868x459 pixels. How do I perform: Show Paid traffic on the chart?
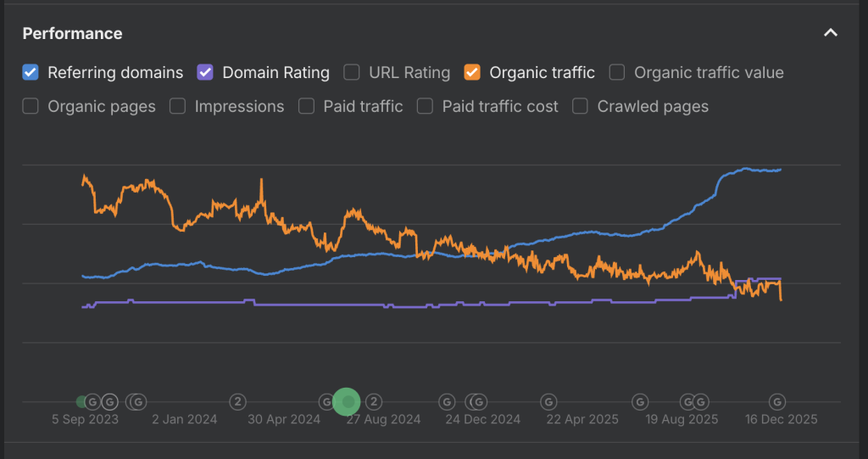pos(306,106)
